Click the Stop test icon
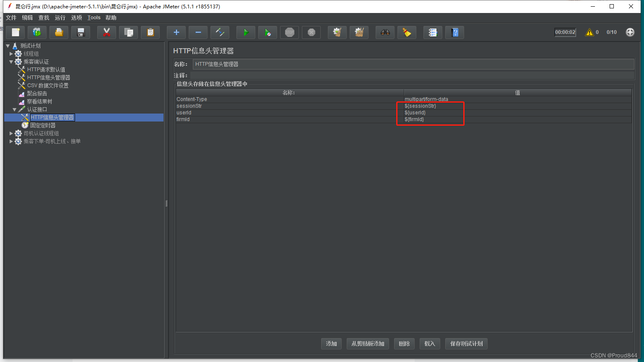This screenshot has width=644, height=362. pyautogui.click(x=290, y=32)
